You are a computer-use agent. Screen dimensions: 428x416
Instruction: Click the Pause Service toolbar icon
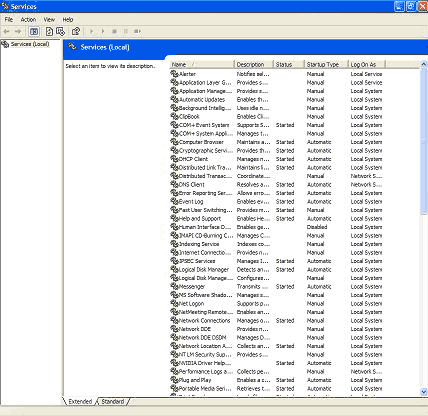pos(126,31)
